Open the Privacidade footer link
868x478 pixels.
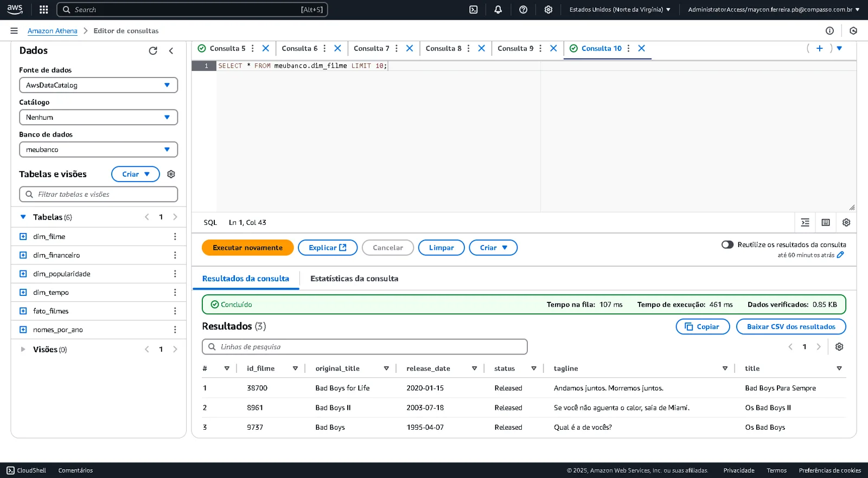click(x=739, y=470)
